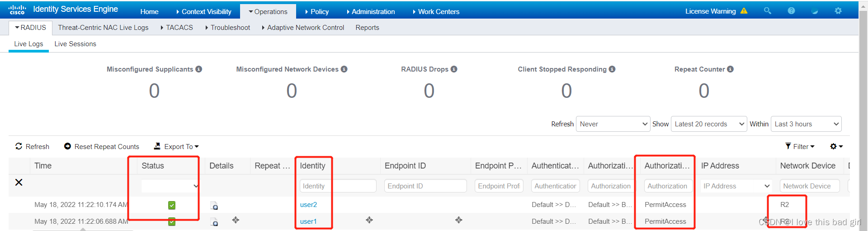Viewport: 868px width, 231px height.
Task: Open the settings gear in top header
Action: pos(838,10)
